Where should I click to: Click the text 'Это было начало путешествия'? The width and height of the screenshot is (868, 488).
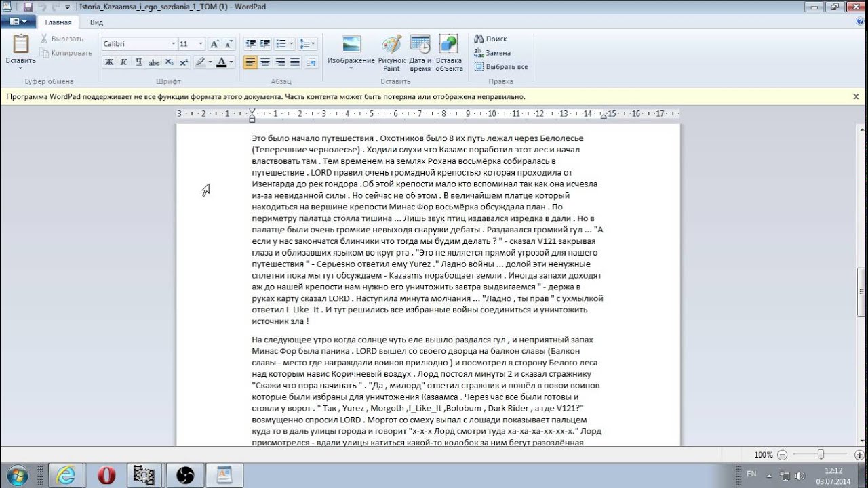[313, 138]
